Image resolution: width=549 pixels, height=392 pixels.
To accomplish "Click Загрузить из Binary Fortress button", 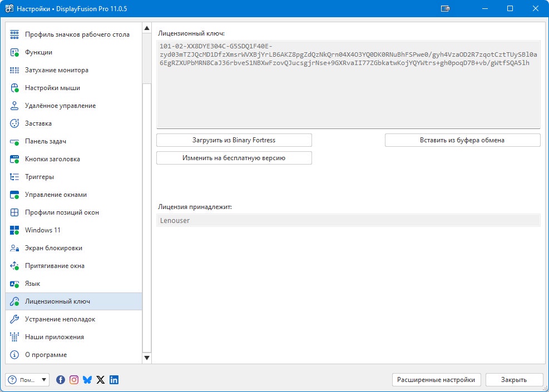I will tap(234, 140).
